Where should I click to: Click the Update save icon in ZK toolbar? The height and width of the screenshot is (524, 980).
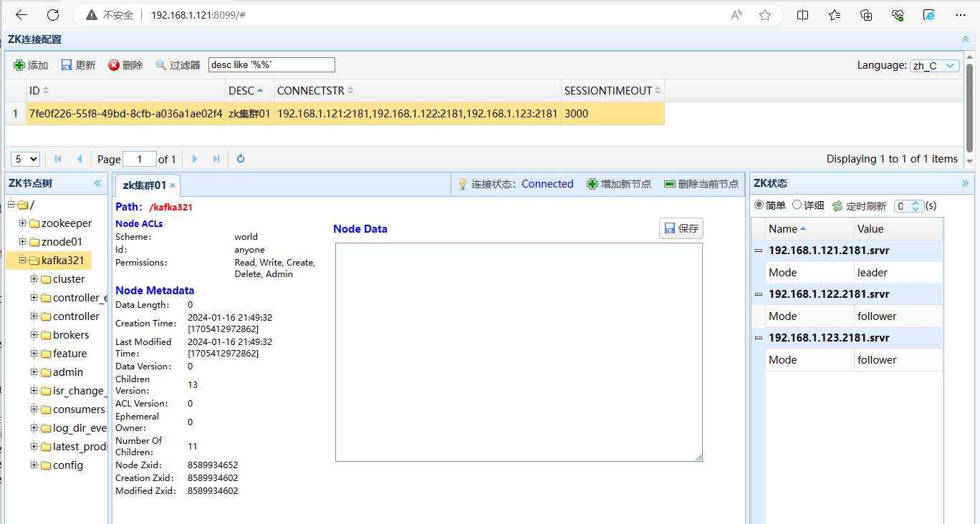67,65
